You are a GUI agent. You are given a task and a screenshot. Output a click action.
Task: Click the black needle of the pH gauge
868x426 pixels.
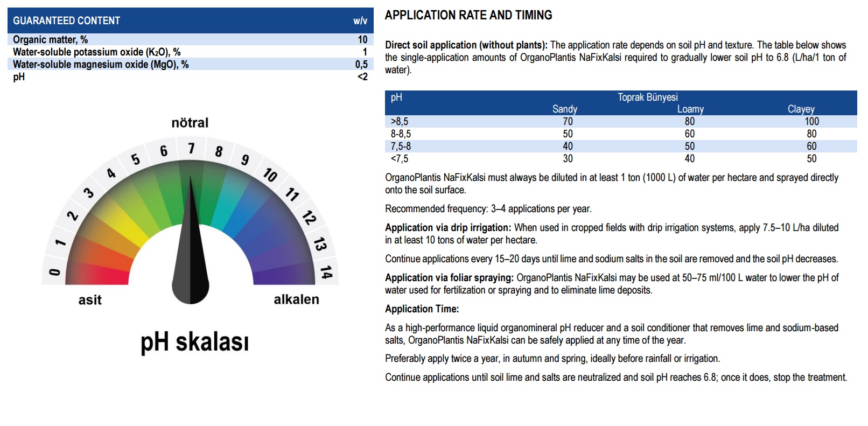[x=191, y=253]
